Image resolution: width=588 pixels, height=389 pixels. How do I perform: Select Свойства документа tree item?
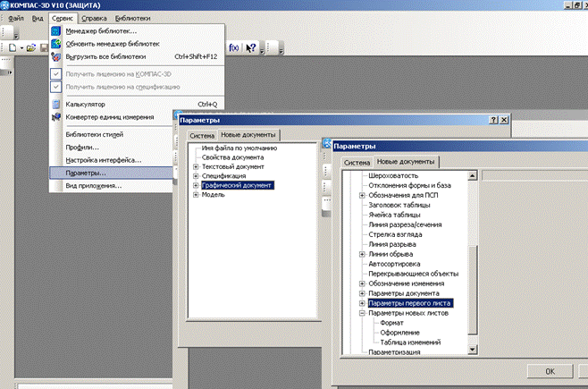coord(232,157)
